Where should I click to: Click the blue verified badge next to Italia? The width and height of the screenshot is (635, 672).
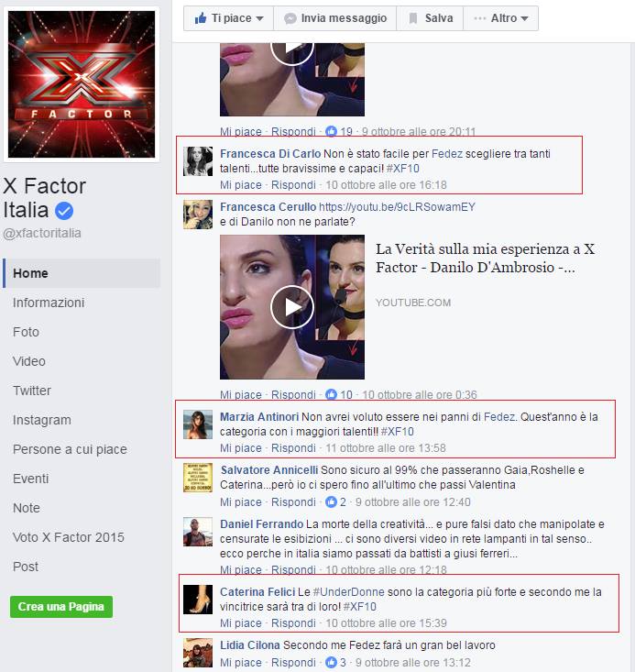point(64,211)
